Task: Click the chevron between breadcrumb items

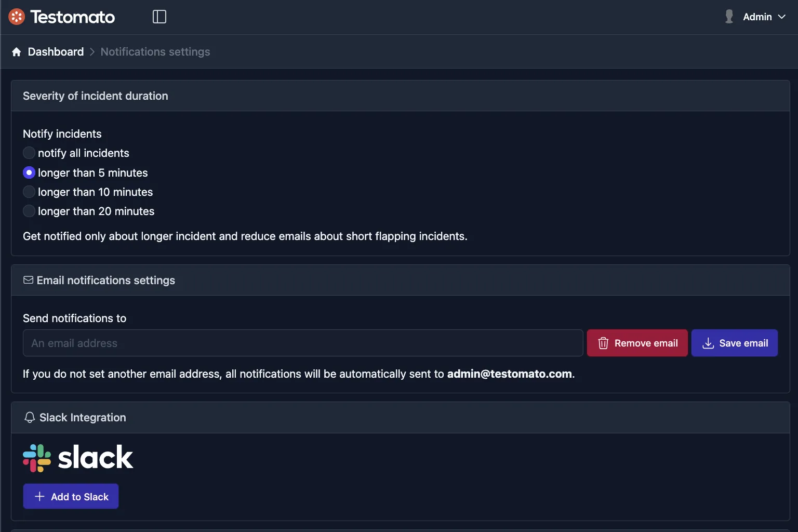Action: point(91,52)
